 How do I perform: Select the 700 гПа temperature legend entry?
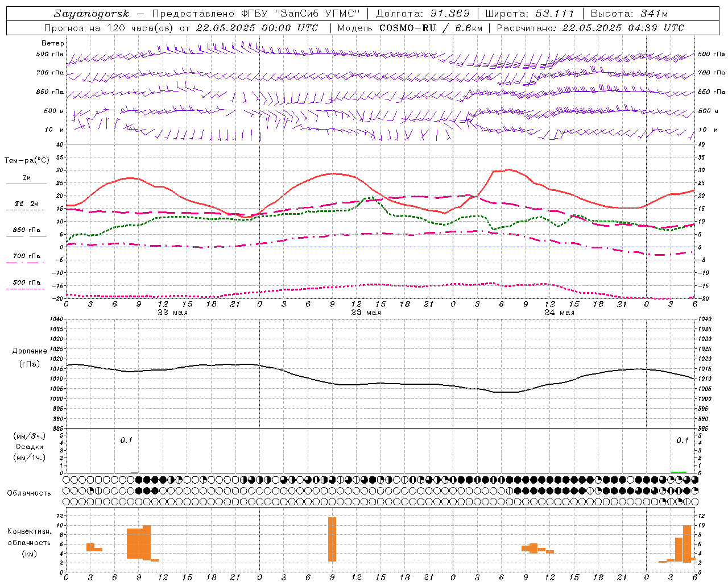coord(26,257)
